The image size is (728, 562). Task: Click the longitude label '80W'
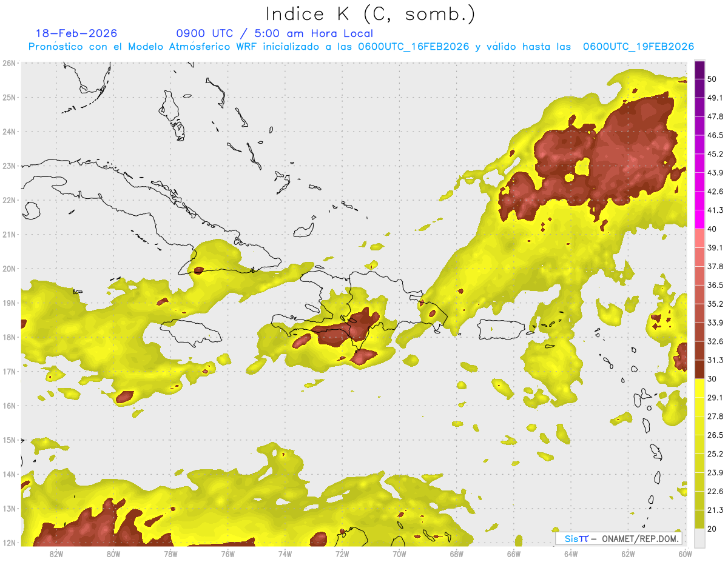click(113, 554)
